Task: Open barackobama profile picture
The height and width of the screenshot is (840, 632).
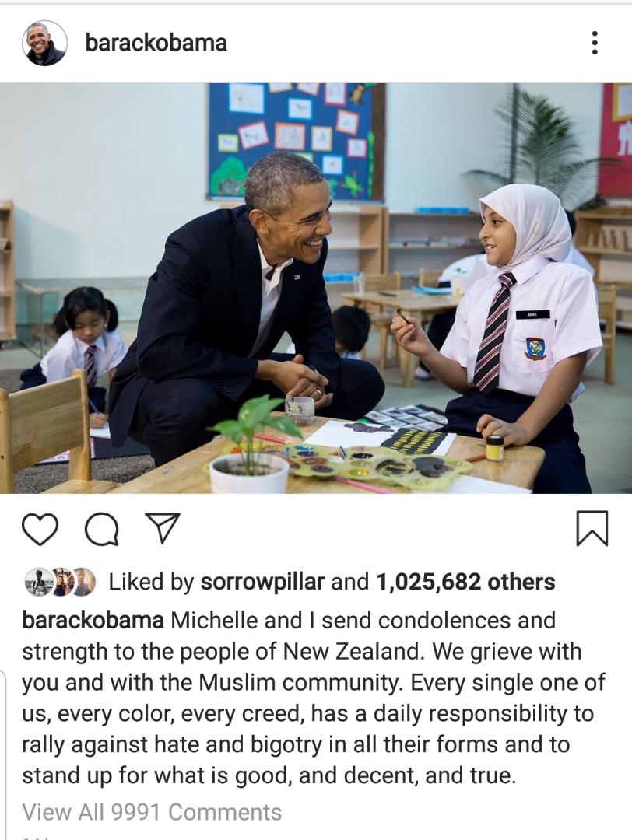Action: [44, 43]
